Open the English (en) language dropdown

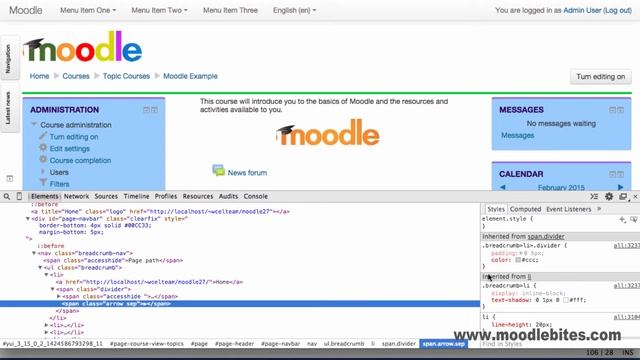294,10
